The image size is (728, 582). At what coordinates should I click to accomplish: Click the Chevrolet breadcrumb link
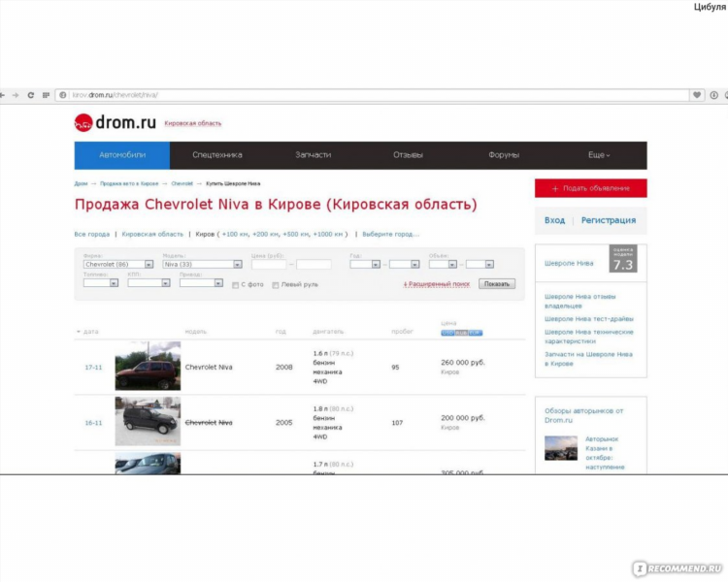point(182,183)
